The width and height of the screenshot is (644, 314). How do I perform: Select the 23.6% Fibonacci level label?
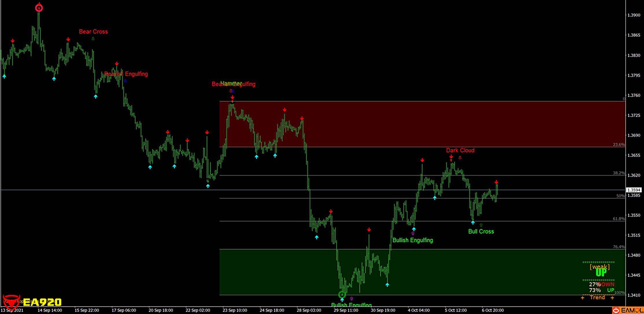[619, 145]
